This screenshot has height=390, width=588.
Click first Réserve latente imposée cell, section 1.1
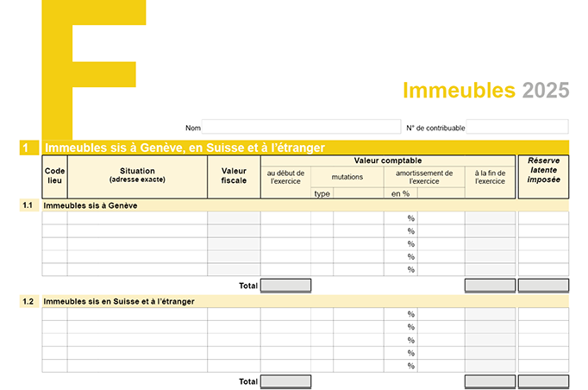[543, 218]
